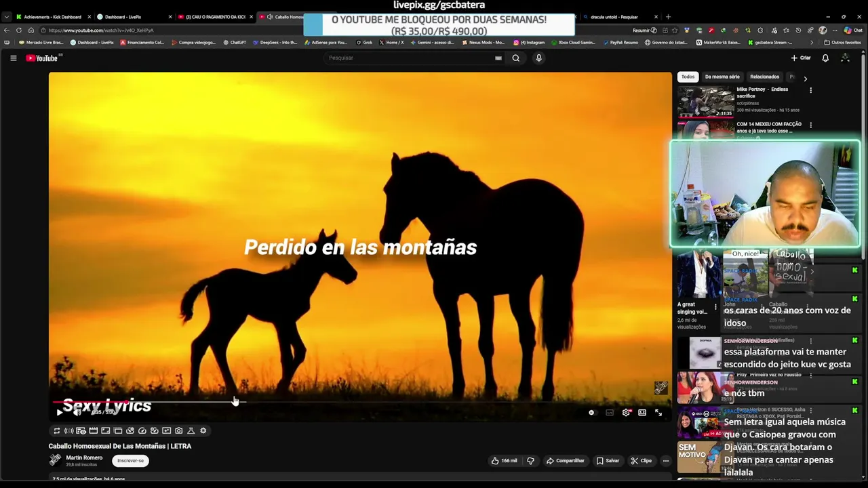Viewport: 868px width, 488px height.
Task: Seek on the video progress bar
Action: [360, 402]
